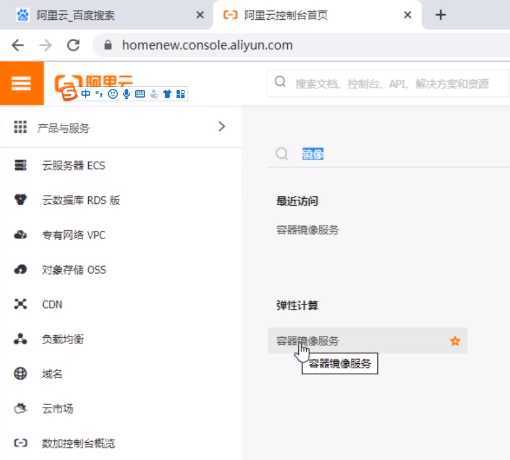Image resolution: width=510 pixels, height=460 pixels.
Task: Click the IME toolbox grid icon
Action: pyautogui.click(x=180, y=94)
